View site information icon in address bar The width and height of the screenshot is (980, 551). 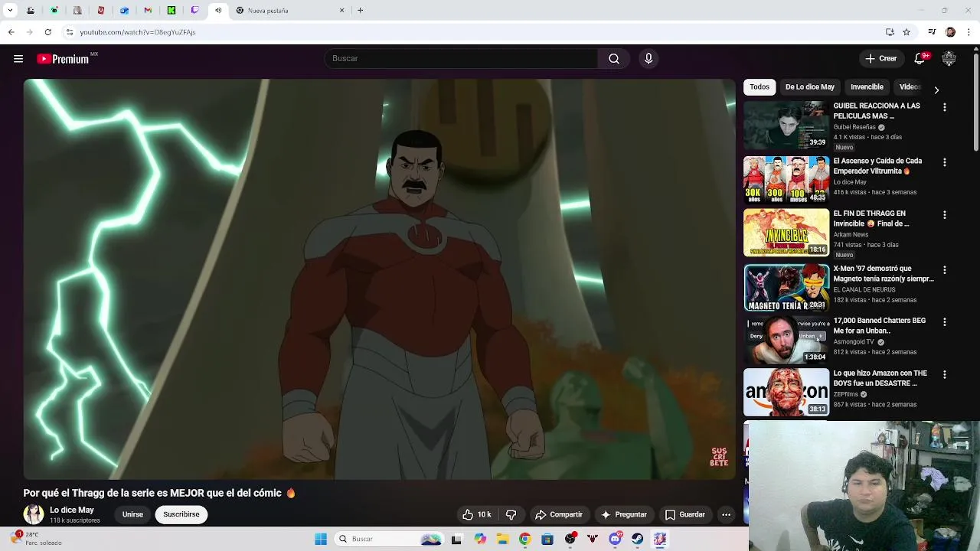70,32
